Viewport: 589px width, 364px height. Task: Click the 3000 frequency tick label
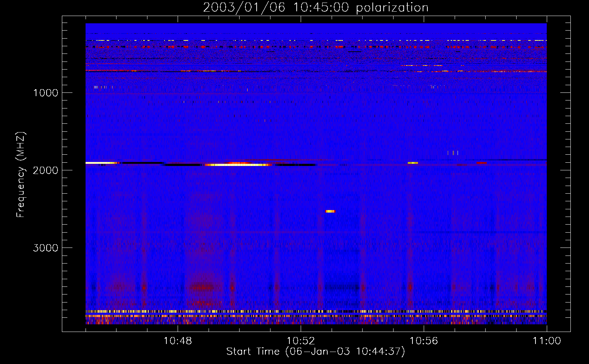(46, 248)
